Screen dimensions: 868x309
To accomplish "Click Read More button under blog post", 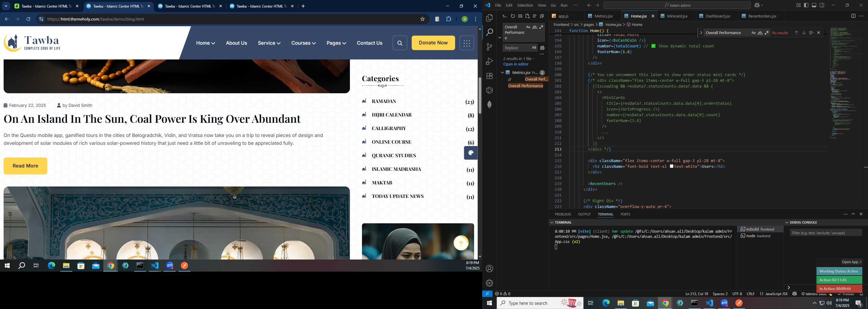I will (25, 166).
